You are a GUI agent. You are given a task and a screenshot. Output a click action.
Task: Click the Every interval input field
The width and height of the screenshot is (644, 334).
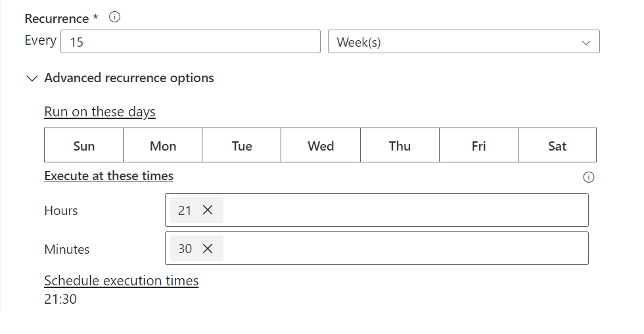coord(191,42)
